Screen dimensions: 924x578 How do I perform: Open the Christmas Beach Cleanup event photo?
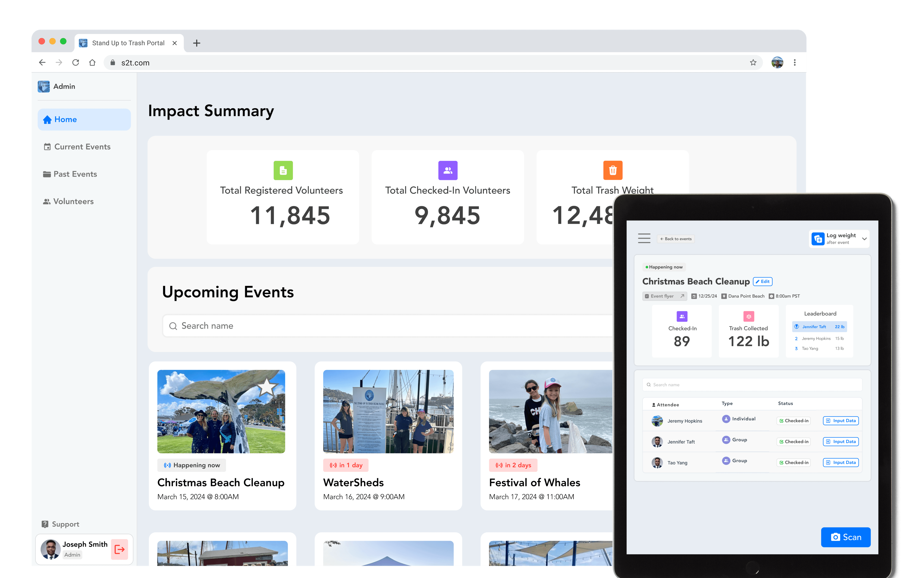click(x=221, y=411)
